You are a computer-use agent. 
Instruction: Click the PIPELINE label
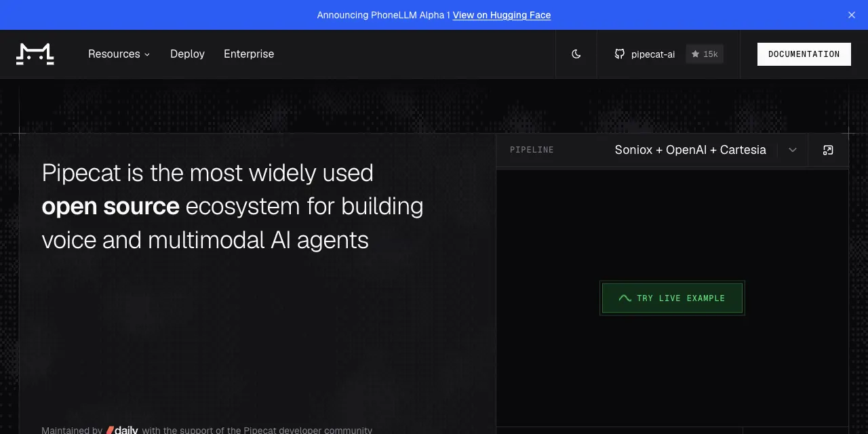click(x=532, y=150)
